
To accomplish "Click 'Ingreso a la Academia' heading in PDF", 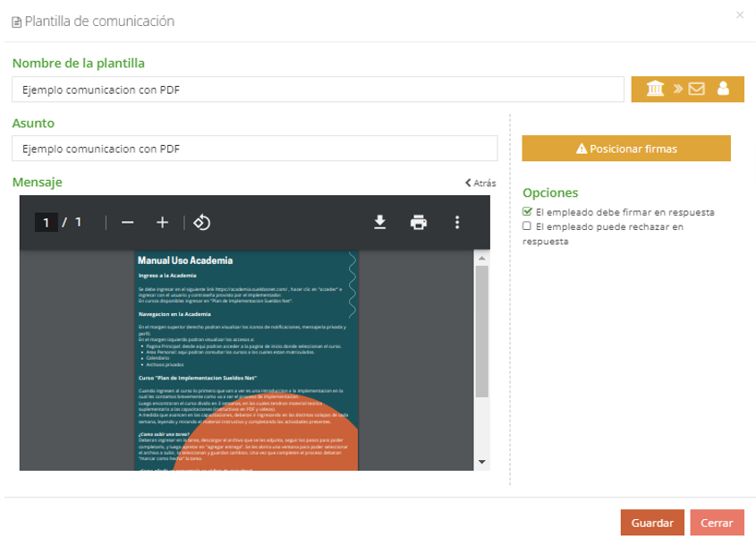I will [167, 276].
